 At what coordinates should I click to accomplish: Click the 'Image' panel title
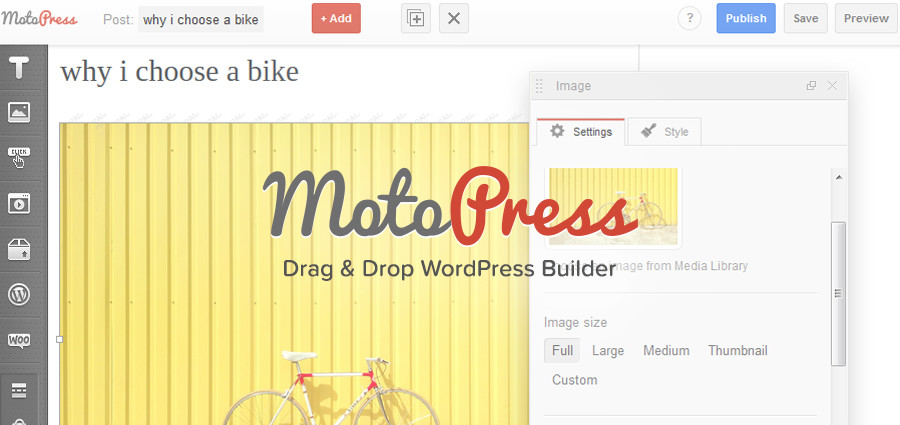pyautogui.click(x=573, y=86)
